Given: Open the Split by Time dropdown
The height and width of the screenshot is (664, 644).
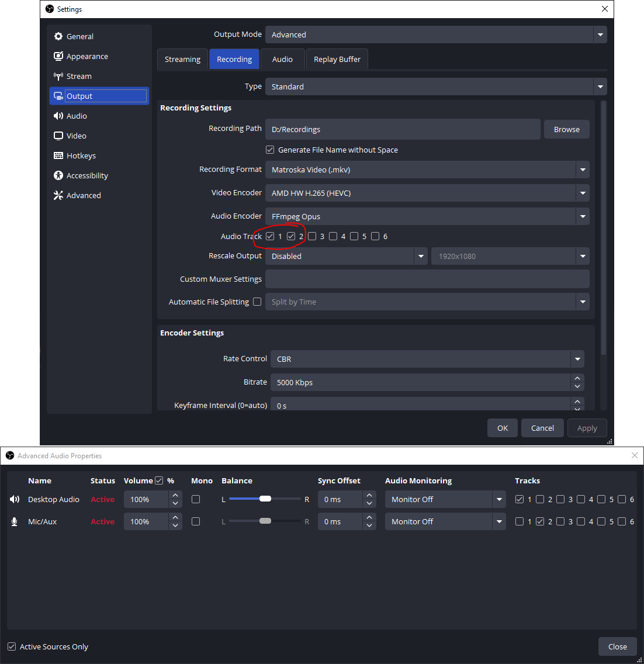Looking at the screenshot, I should (427, 302).
